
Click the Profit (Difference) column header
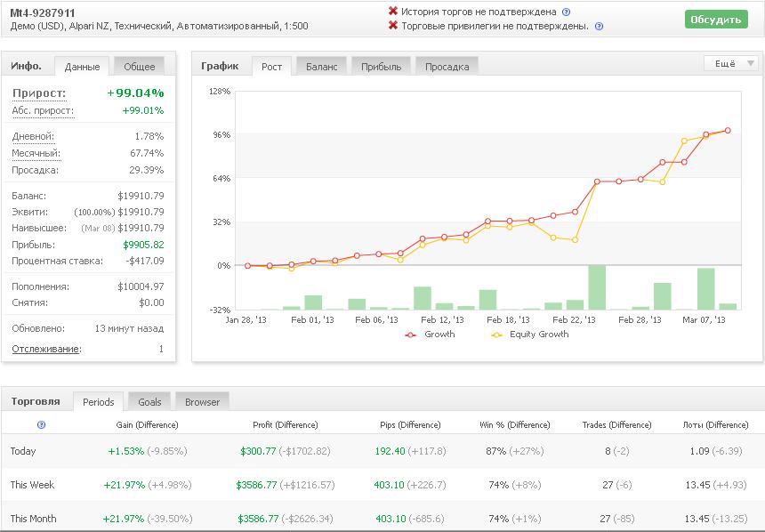coord(286,424)
